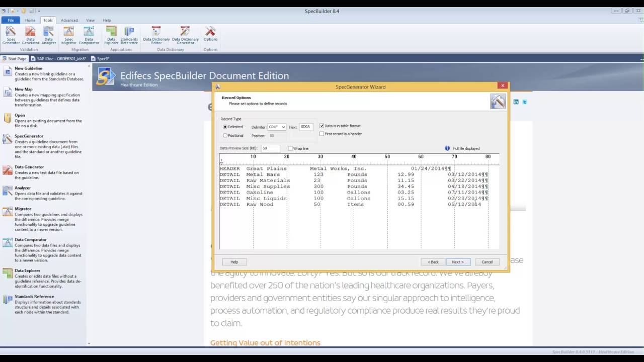
Task: Launch Data Comparator from the ribbon
Action: [x=89, y=36]
